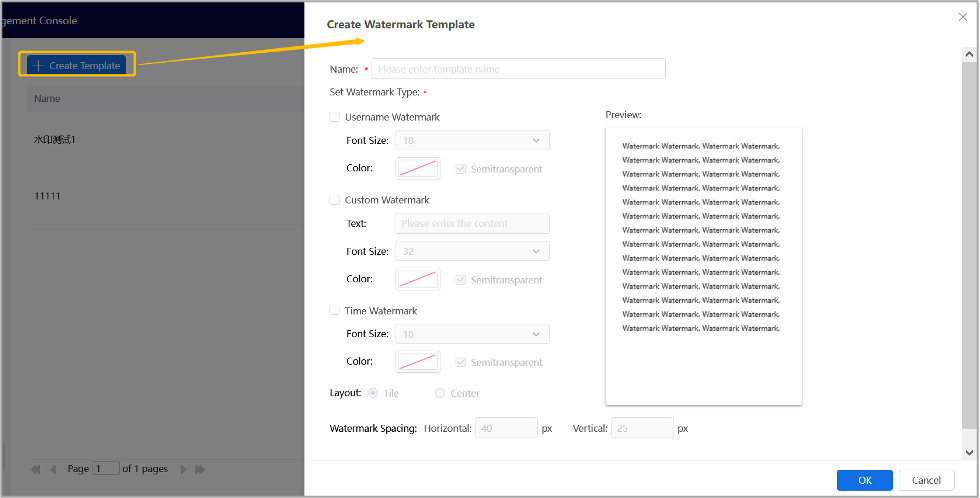Image resolution: width=980 pixels, height=498 pixels.
Task: Go to first page in pagination
Action: pyautogui.click(x=36, y=469)
